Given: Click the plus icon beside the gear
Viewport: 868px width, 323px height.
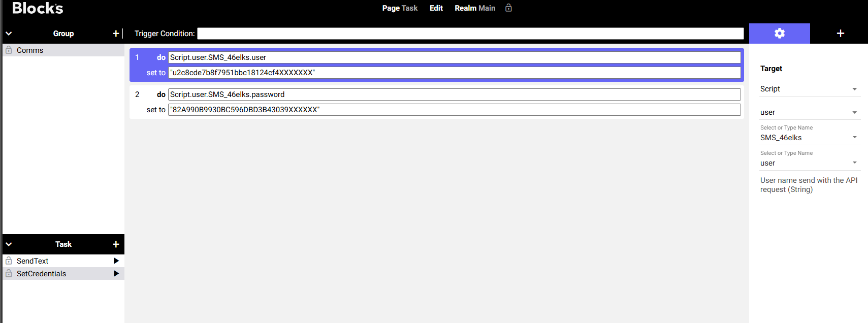Looking at the screenshot, I should pyautogui.click(x=840, y=34).
